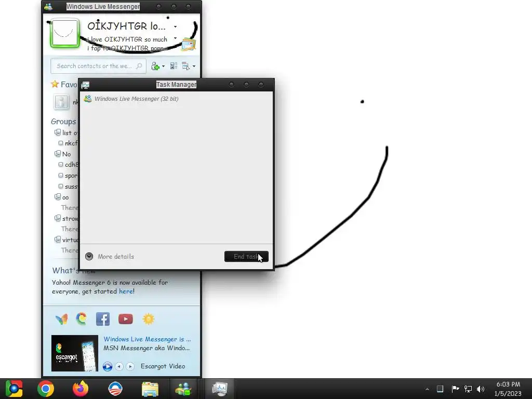Viewport: 532px width, 399px height.
Task: Click the End task button
Action: pyautogui.click(x=246, y=257)
